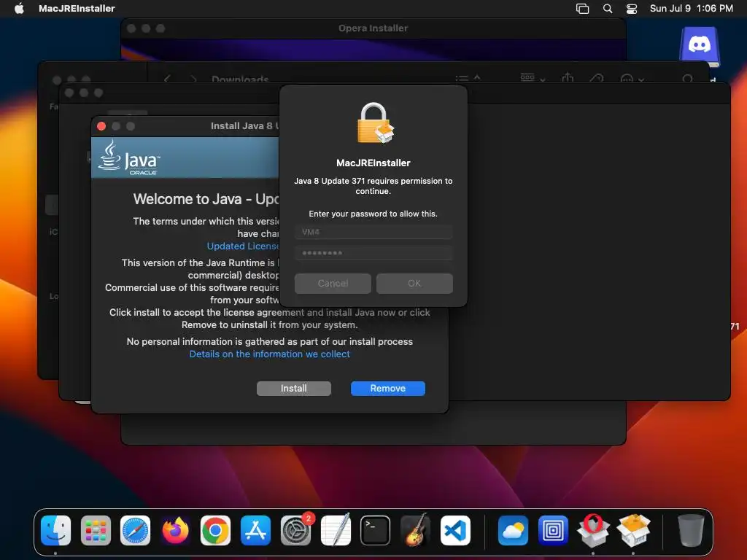Click OK in the password dialog
Screen dimensions: 747x560
(414, 284)
